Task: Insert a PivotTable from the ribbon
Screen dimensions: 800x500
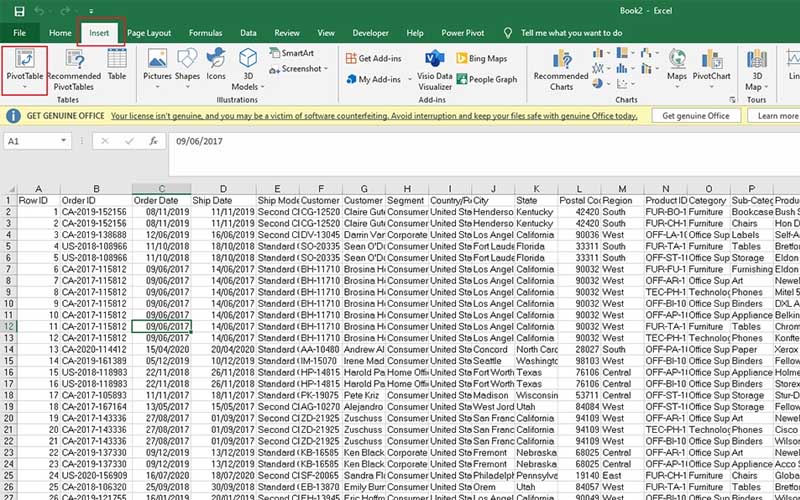Action: point(24,70)
